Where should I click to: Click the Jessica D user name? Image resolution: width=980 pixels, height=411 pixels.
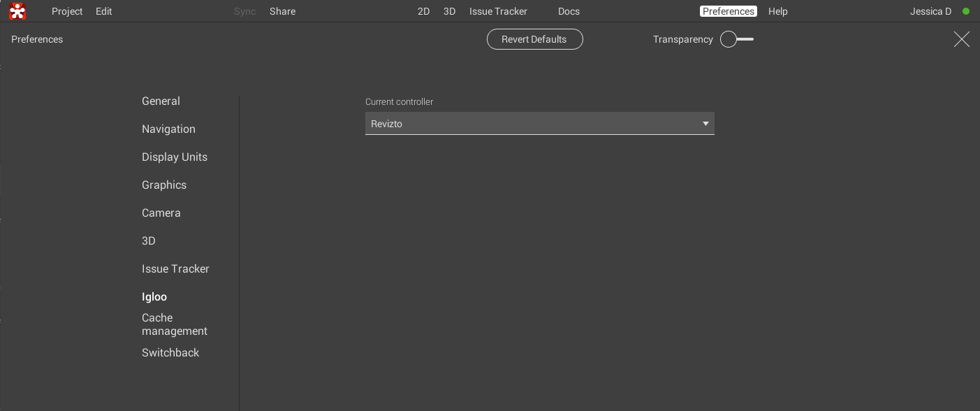(930, 12)
